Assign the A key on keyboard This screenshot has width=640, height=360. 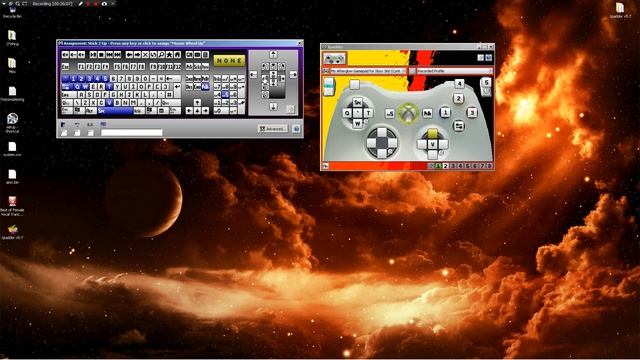(x=81, y=95)
